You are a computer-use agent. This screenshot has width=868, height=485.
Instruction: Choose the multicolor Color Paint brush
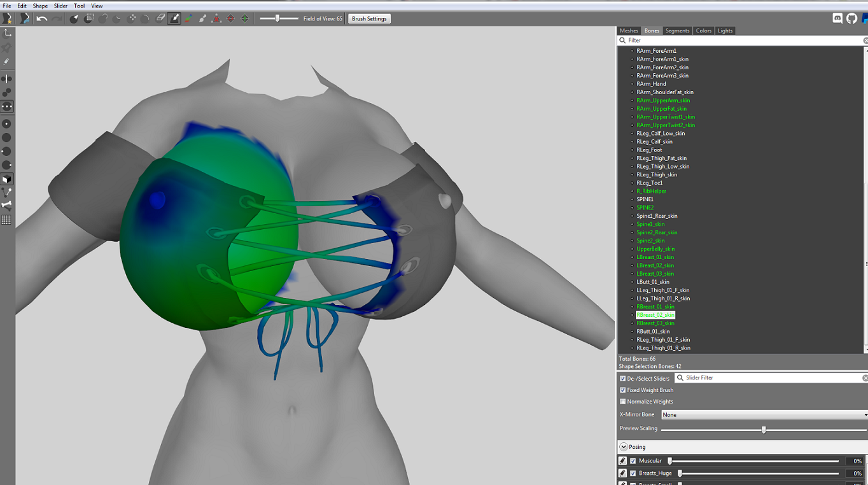[x=188, y=18]
